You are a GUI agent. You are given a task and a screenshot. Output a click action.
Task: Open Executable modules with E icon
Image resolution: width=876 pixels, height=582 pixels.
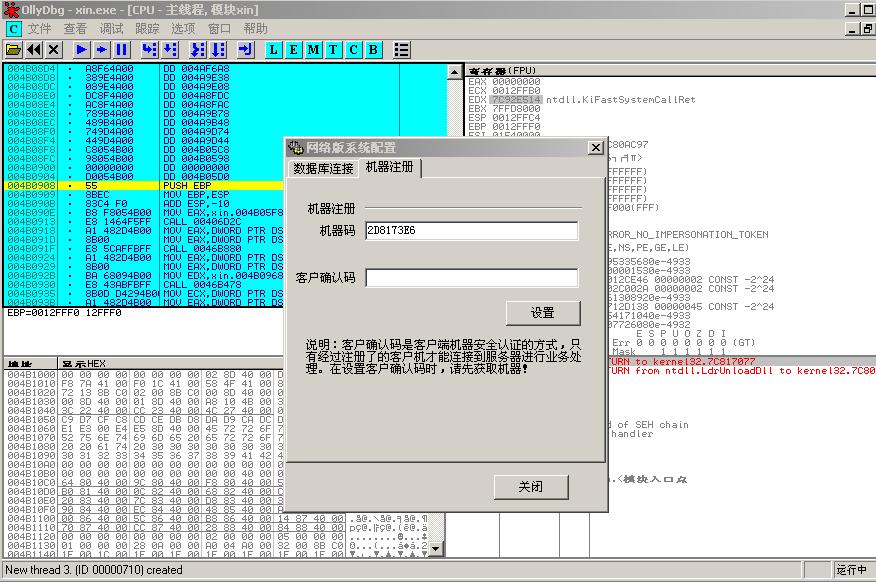pyautogui.click(x=293, y=50)
